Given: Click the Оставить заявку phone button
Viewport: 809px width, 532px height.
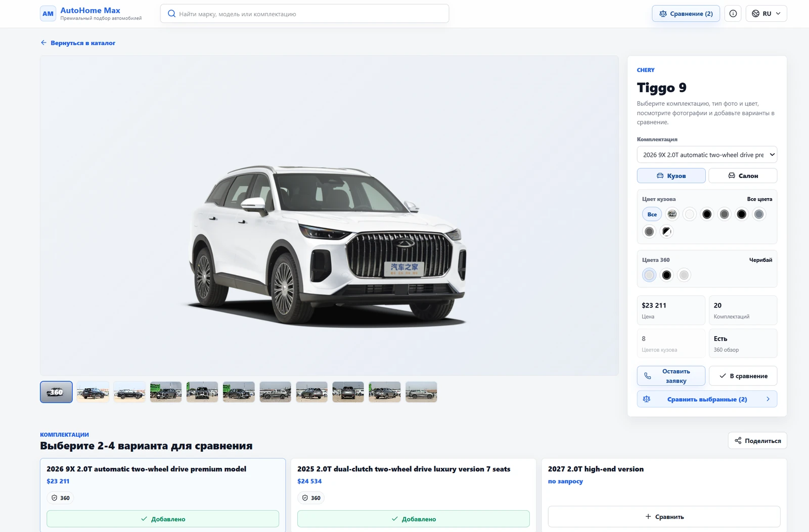Looking at the screenshot, I should (x=671, y=376).
